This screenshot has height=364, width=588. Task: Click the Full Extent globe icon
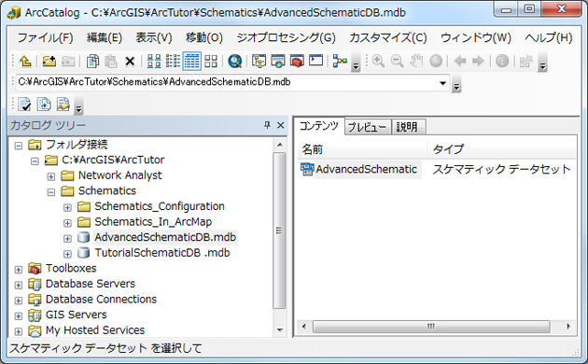[436, 61]
